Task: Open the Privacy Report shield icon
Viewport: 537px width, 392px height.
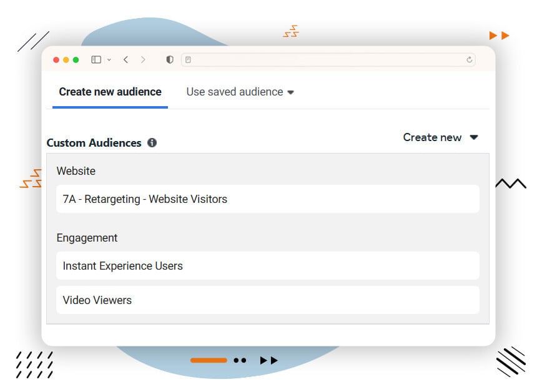Action: coord(169,59)
